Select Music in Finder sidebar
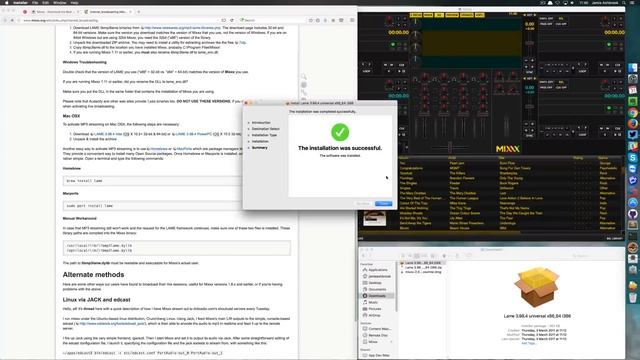The image size is (640, 360). [x=373, y=302]
